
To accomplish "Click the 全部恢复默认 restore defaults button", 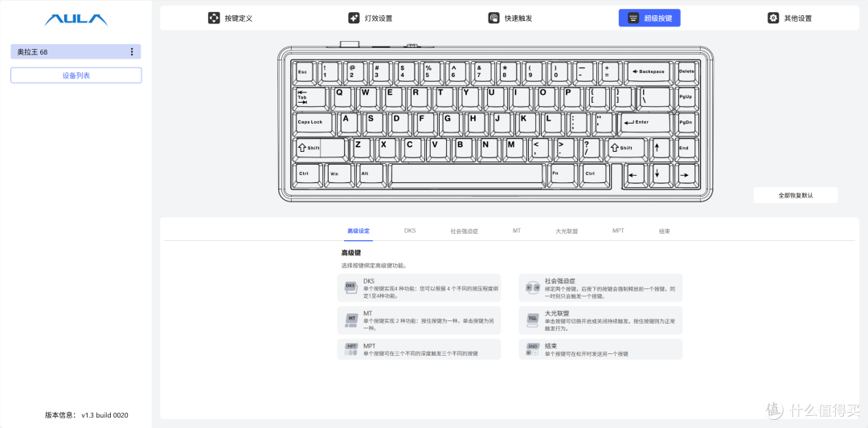I will coord(796,195).
